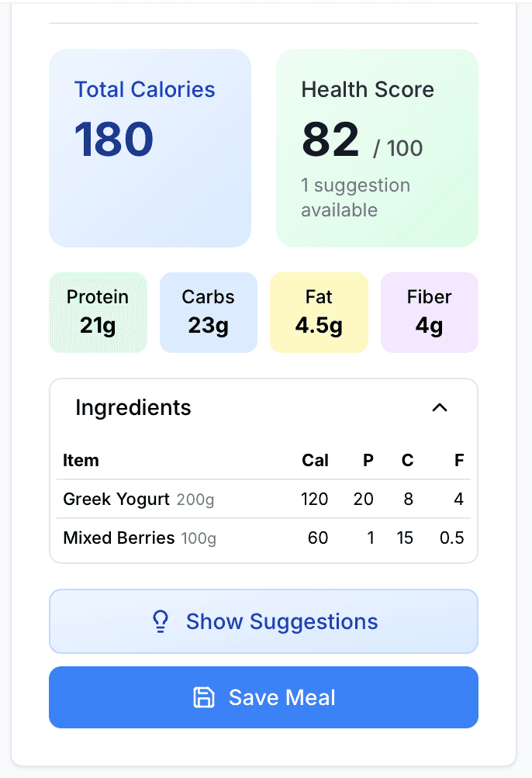
Task: Select the Total Calories card
Action: [150, 148]
